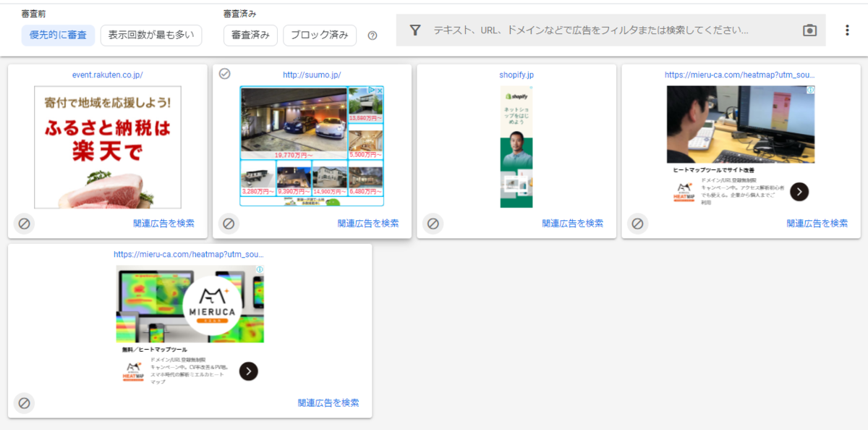Click the MIERUCA logo heatmap image

point(190,304)
